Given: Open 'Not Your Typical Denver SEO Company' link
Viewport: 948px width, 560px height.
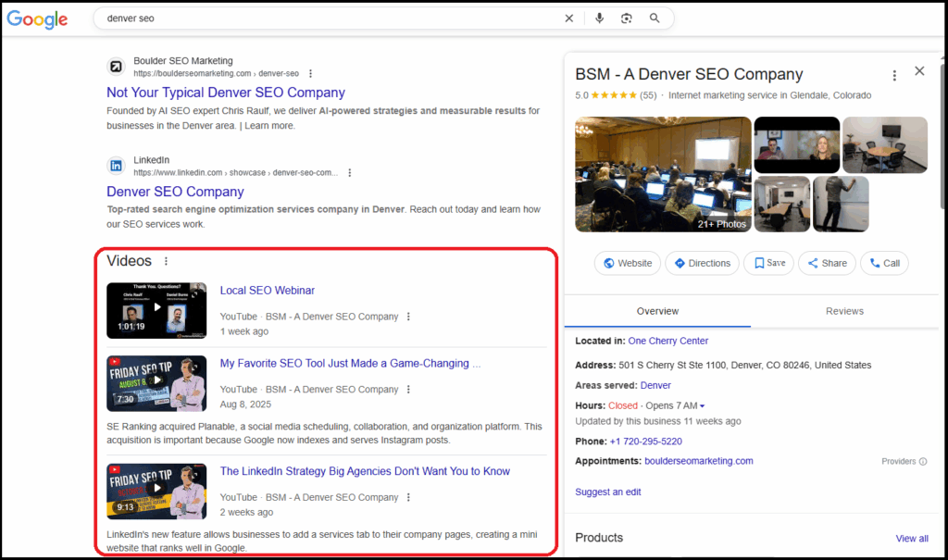Looking at the screenshot, I should (226, 93).
